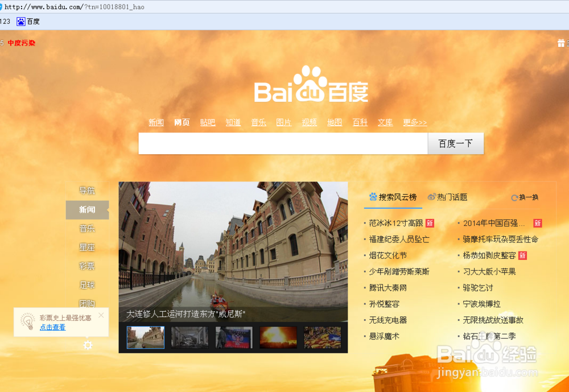Click the Baidu logo
Screen dimensions: 569x392
coord(311,84)
